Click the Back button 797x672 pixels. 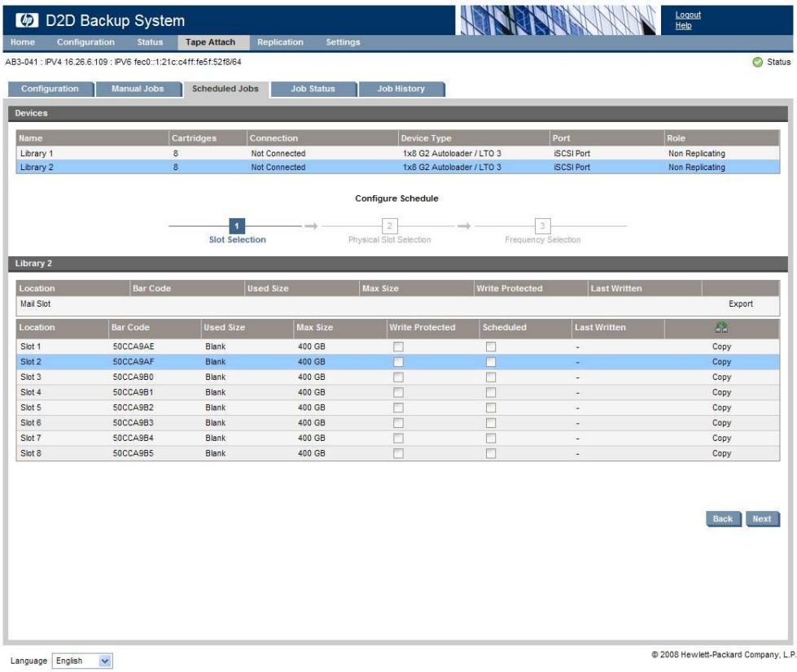[723, 518]
